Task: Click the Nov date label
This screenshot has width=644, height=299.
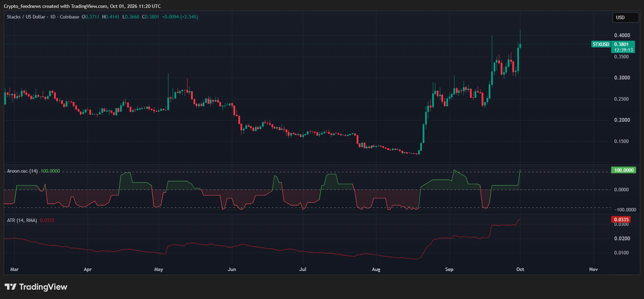Action: (x=592, y=269)
